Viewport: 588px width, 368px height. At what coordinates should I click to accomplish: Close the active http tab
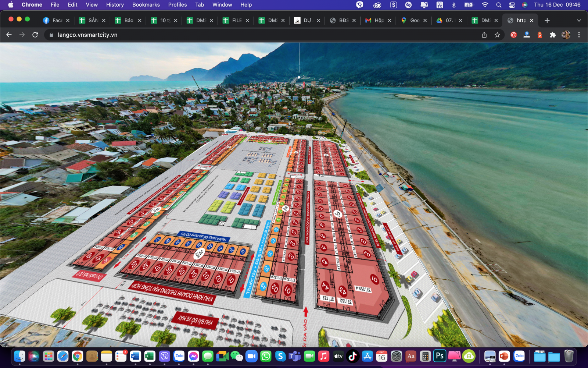[531, 21]
